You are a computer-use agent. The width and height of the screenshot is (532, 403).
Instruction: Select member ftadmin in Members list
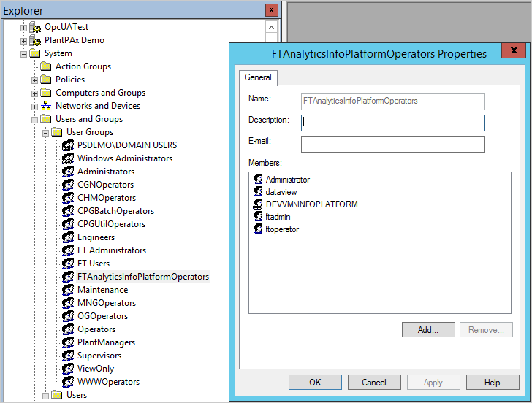[x=278, y=217]
